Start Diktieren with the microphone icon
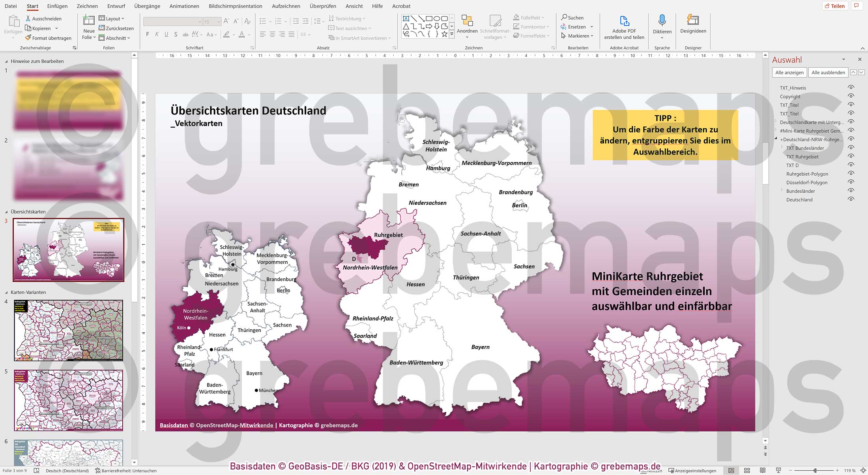 coord(662,24)
